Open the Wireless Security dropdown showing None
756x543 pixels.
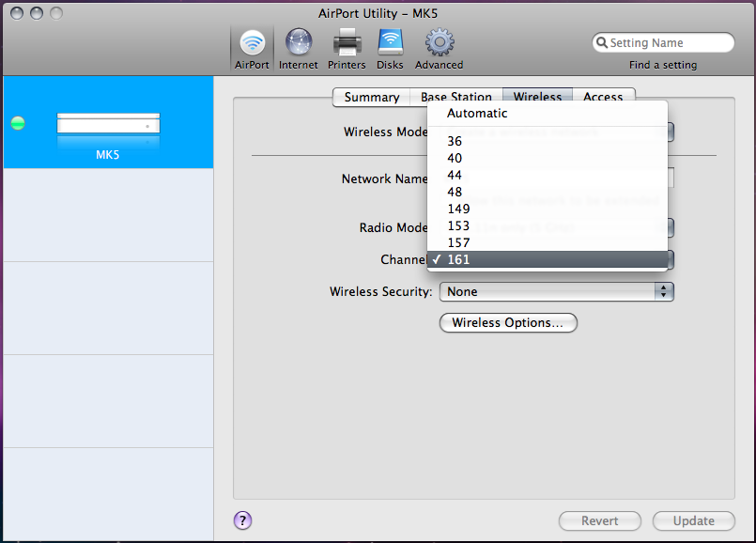tap(556, 291)
